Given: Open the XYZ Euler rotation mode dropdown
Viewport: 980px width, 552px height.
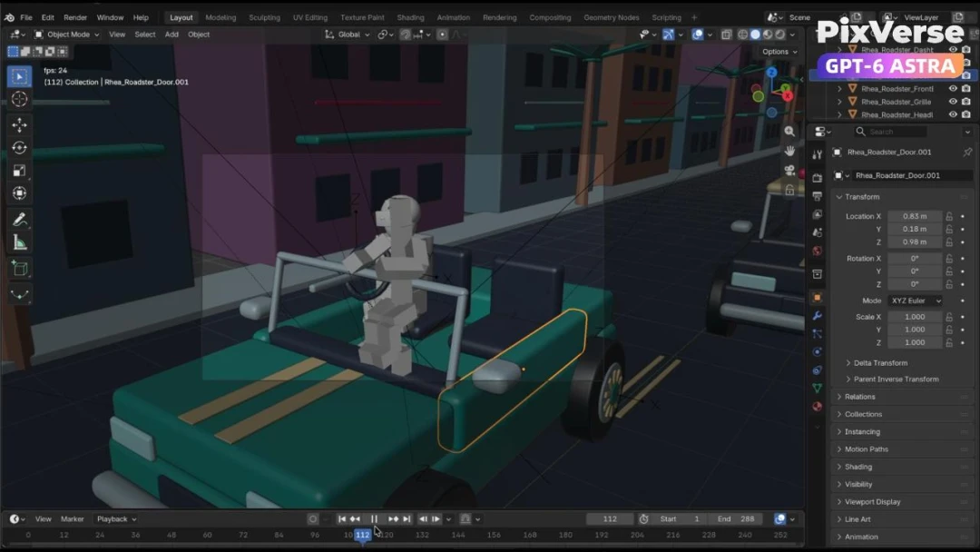Looking at the screenshot, I should pos(915,301).
